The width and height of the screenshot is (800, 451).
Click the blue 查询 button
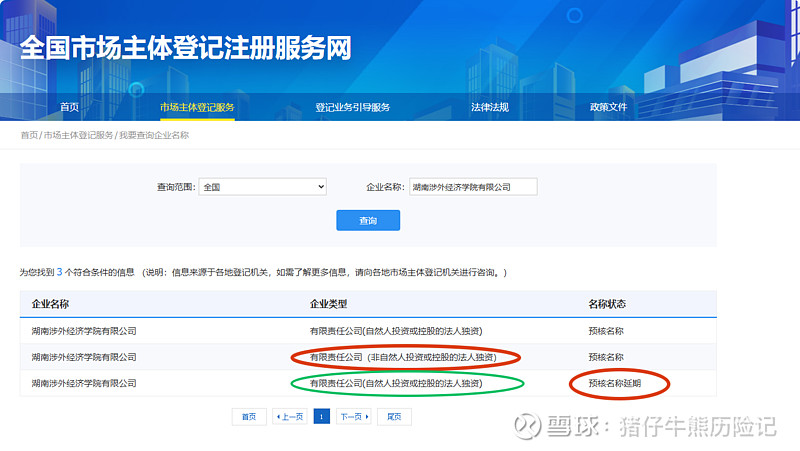click(368, 220)
